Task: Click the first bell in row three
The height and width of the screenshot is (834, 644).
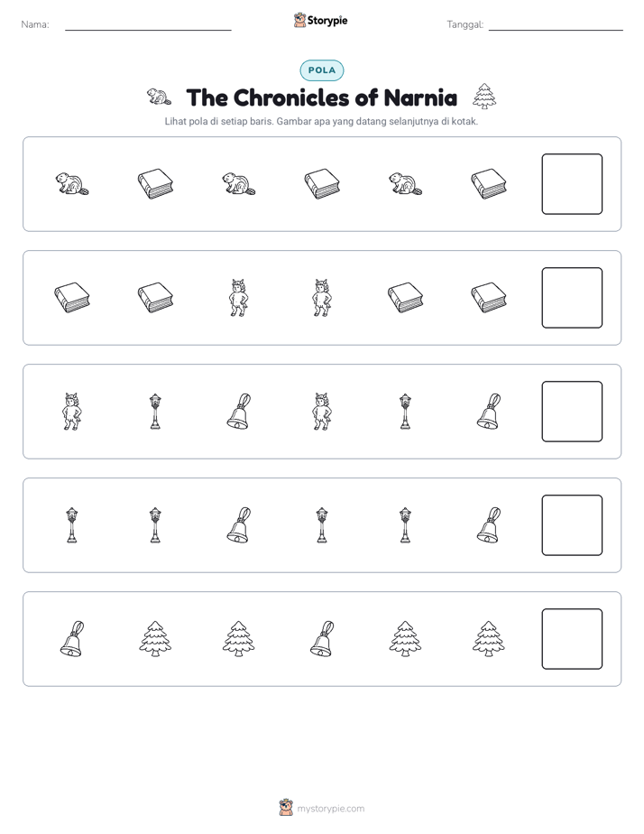Action: click(x=239, y=412)
